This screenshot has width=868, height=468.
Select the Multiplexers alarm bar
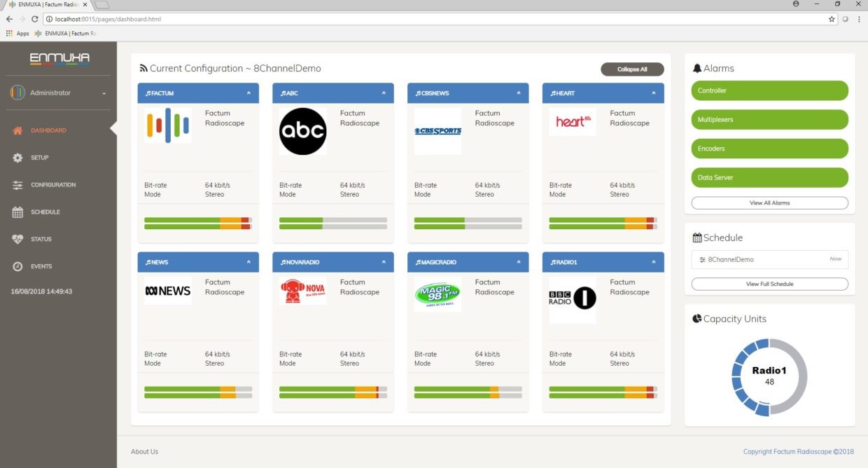(x=769, y=120)
